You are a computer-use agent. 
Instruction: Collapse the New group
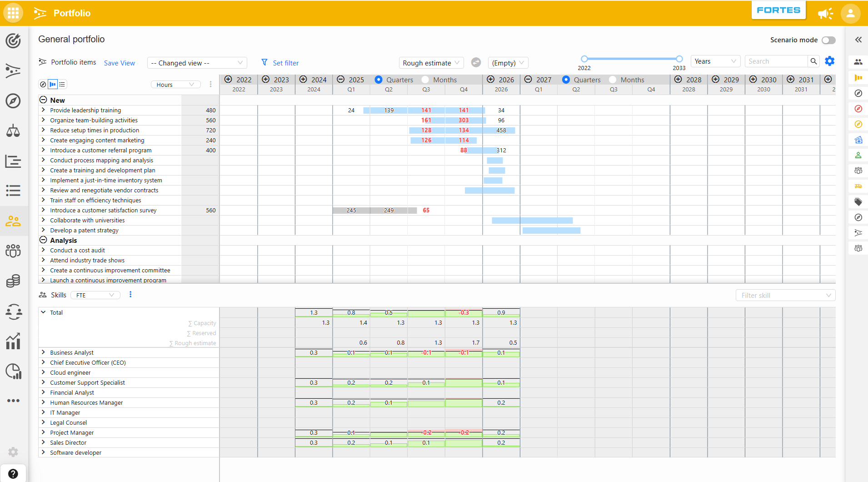click(43, 100)
